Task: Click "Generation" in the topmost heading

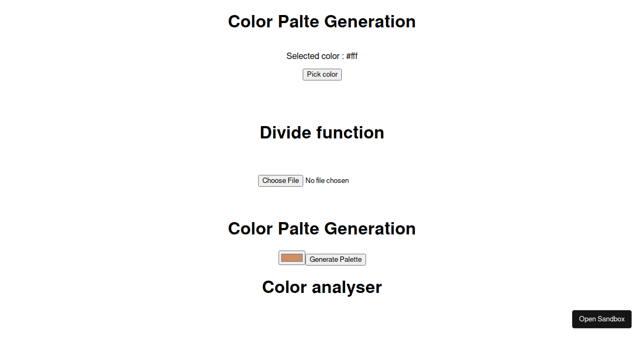Action: tap(370, 21)
